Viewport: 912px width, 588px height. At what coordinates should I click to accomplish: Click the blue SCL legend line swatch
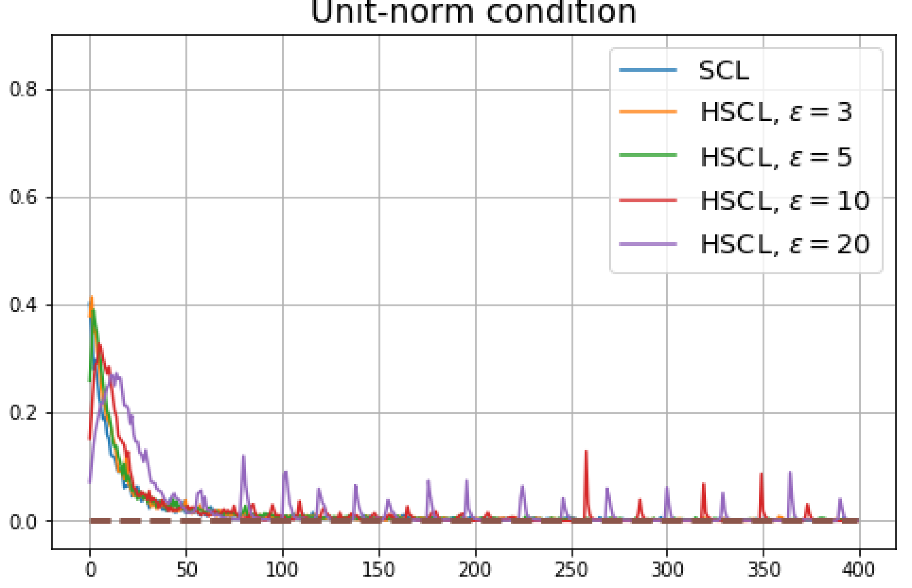[648, 70]
